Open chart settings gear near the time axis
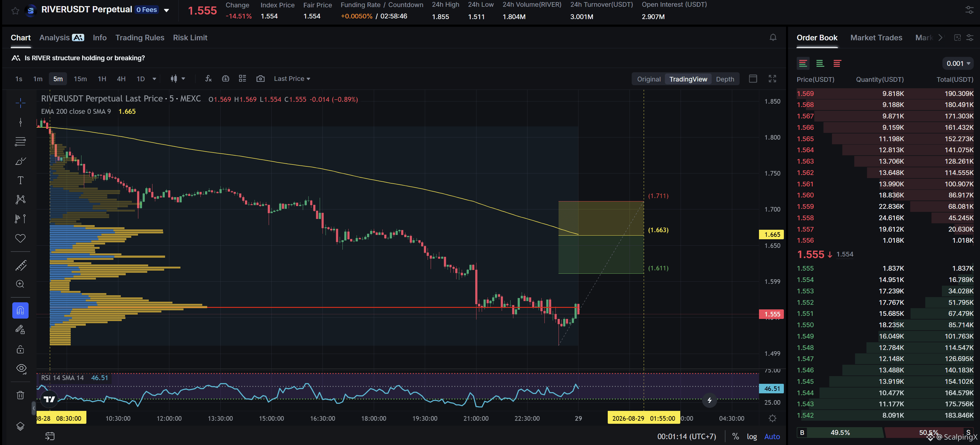The width and height of the screenshot is (980, 445). tap(772, 418)
